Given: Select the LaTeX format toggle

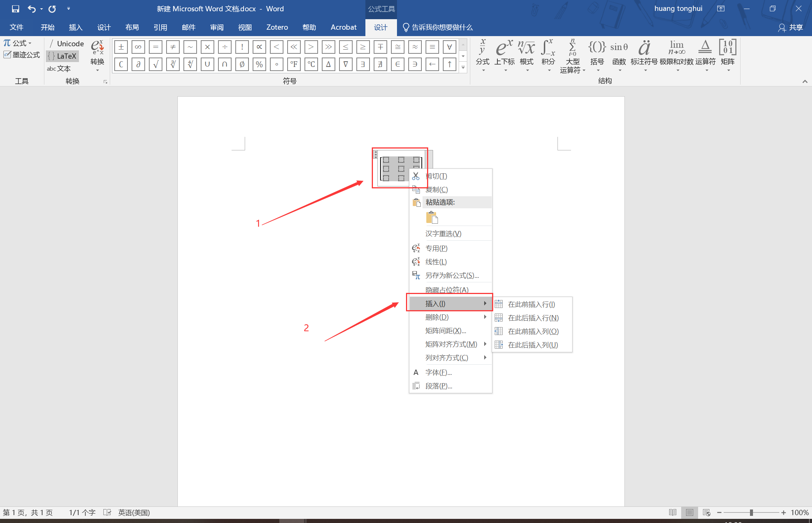Looking at the screenshot, I should click(x=62, y=56).
